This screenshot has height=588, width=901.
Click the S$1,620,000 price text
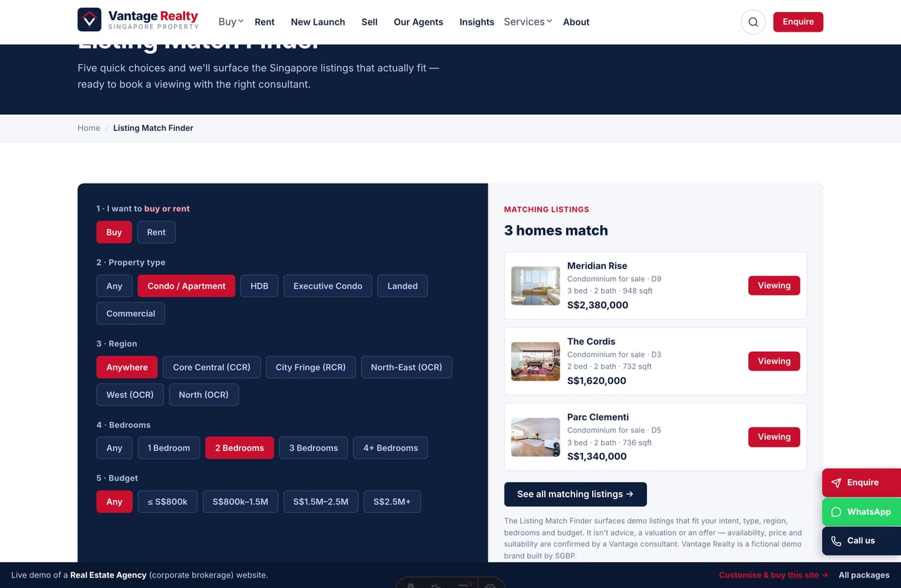pyautogui.click(x=597, y=381)
